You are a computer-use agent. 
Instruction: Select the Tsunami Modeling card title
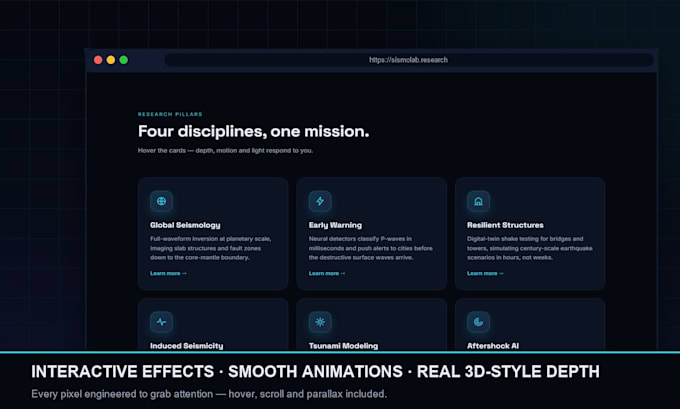click(x=343, y=346)
